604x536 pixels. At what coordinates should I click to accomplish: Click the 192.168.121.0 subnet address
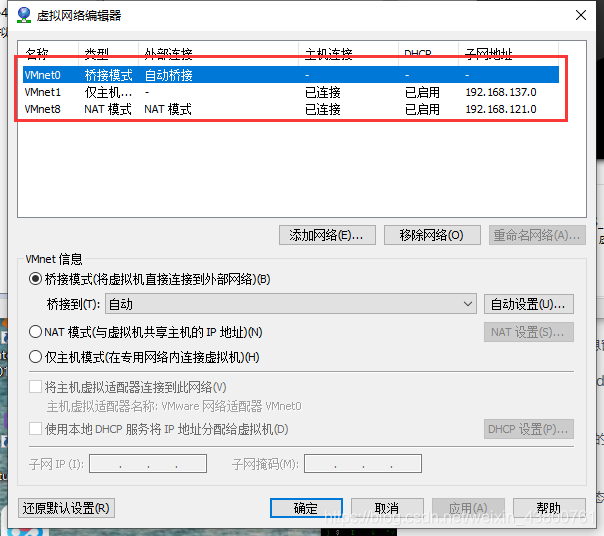(501, 109)
